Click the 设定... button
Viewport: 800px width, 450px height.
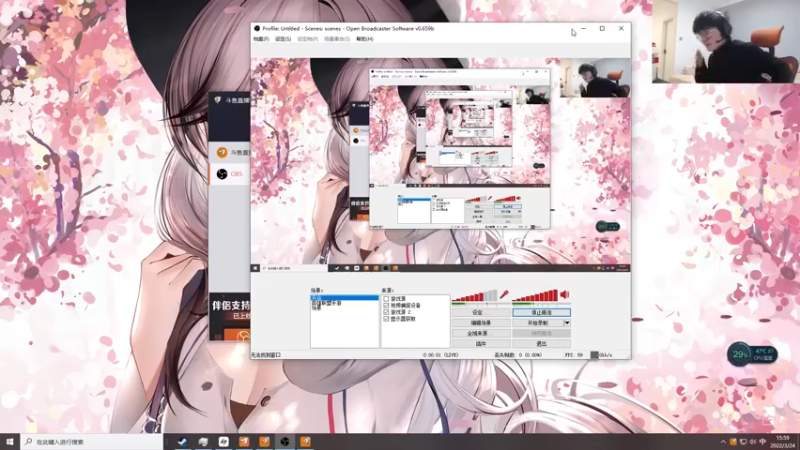pyautogui.click(x=481, y=312)
